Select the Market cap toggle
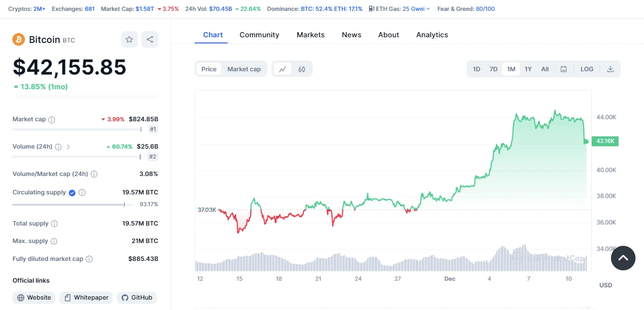 244,69
